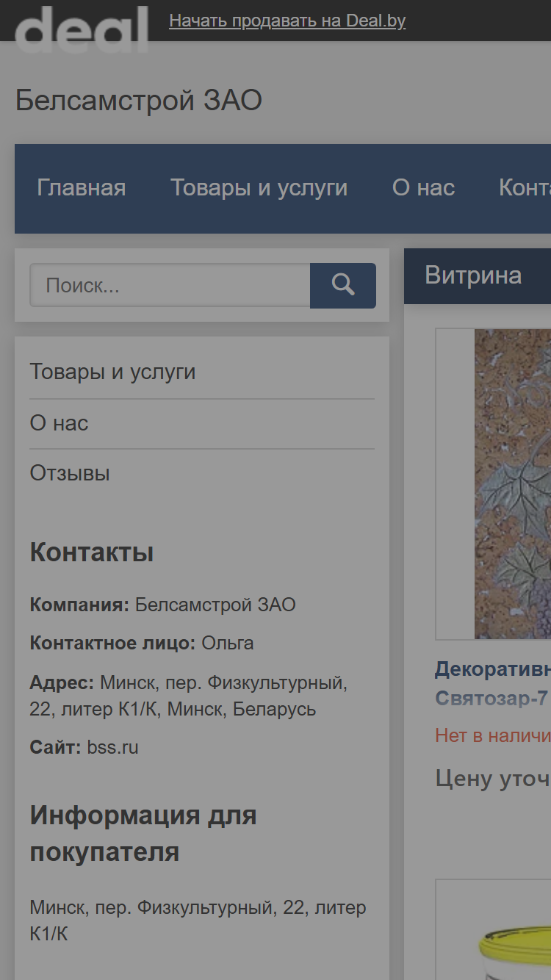Click the 'Адрес: Минск, пер. Физкультурный' text
The image size is (551, 980).
tap(189, 696)
